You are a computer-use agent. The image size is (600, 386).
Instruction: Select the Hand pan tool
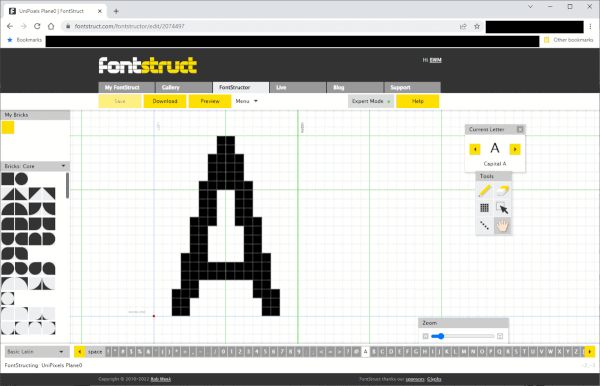click(x=502, y=226)
